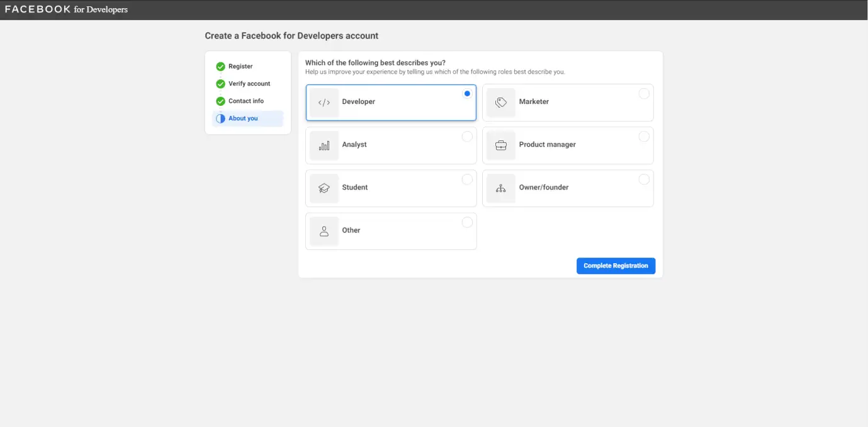The height and width of the screenshot is (427, 868).
Task: Select the Analyst radio button
Action: (467, 137)
